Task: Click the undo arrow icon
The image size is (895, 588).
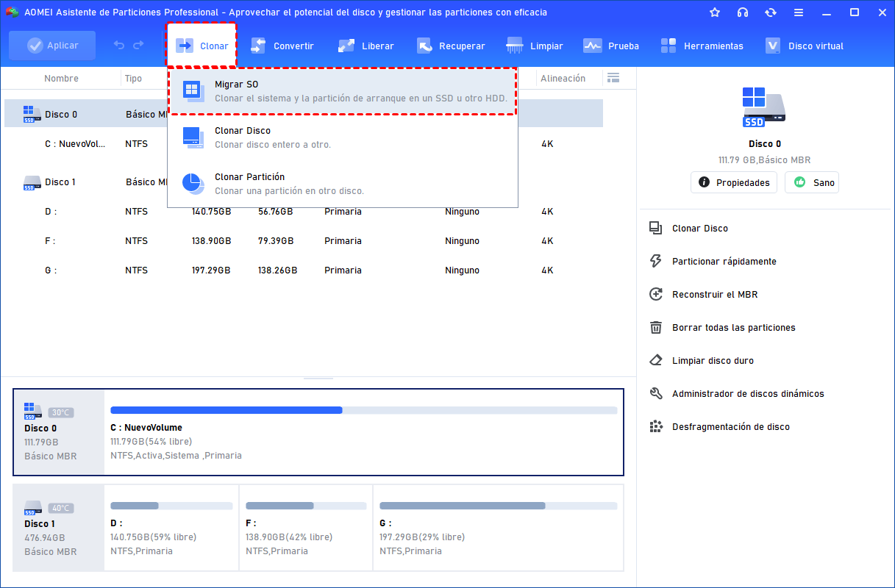Action: 119,46
